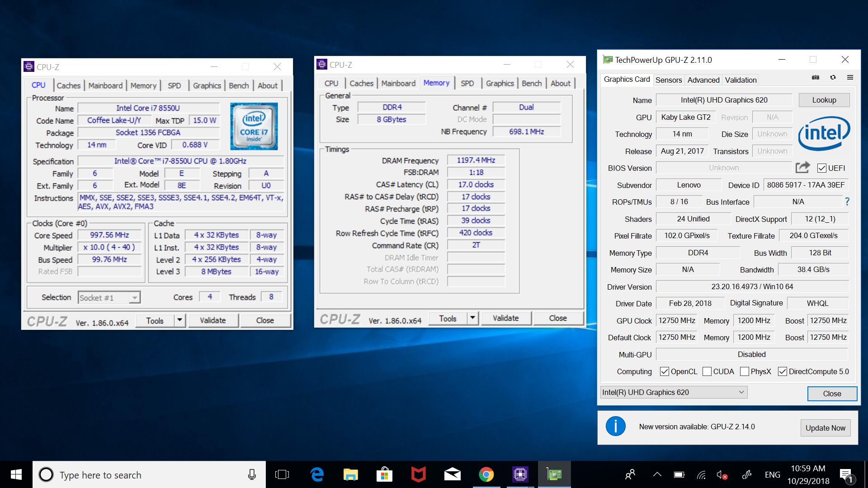Click the Cortana circle icon

pyautogui.click(x=46, y=474)
